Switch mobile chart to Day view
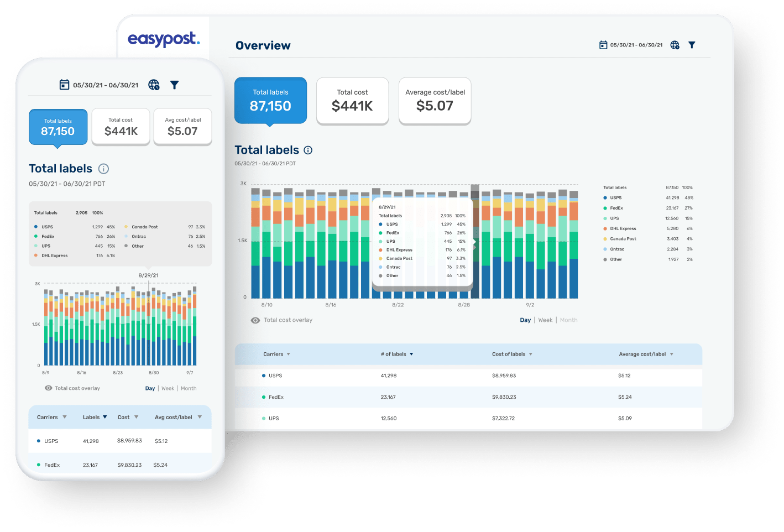Image resolution: width=784 pixels, height=532 pixels. (x=150, y=388)
